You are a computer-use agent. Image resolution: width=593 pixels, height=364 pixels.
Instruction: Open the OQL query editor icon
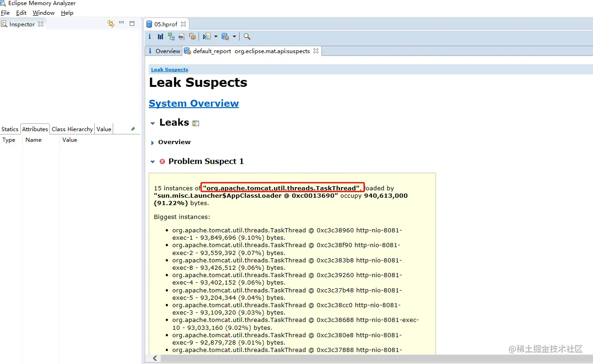click(182, 36)
